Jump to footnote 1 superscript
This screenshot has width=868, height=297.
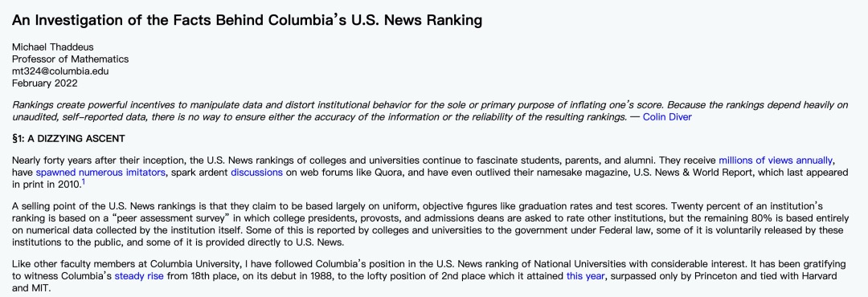83,181
